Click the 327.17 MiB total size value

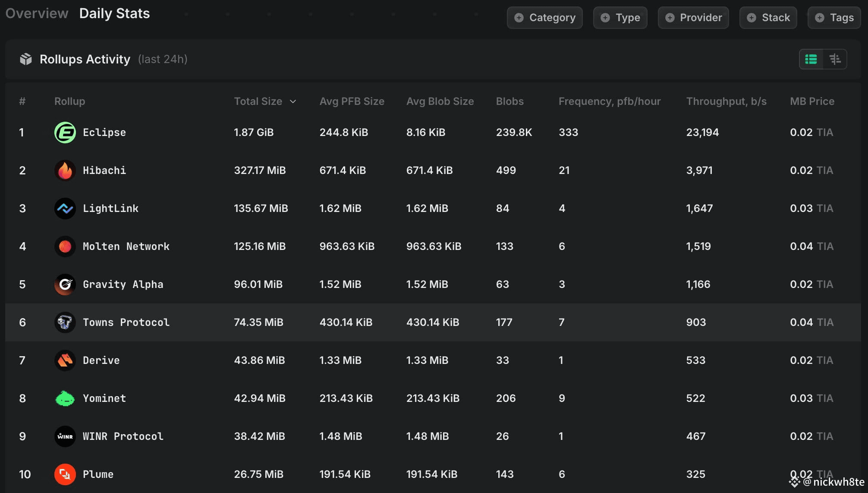(260, 171)
